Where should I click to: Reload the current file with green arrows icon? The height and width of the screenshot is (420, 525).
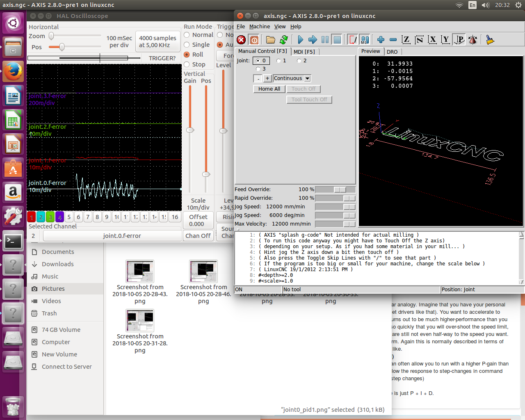tap(283, 40)
